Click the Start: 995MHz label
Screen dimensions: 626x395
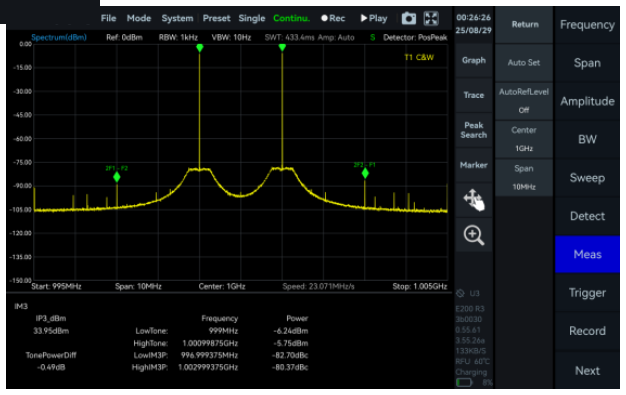coord(56,286)
